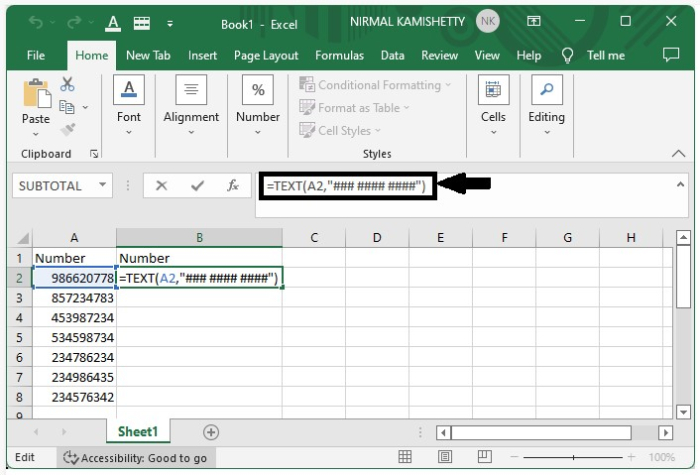Switch to the New Tab ribbon tab
This screenshot has height=475, width=700.
[148, 55]
